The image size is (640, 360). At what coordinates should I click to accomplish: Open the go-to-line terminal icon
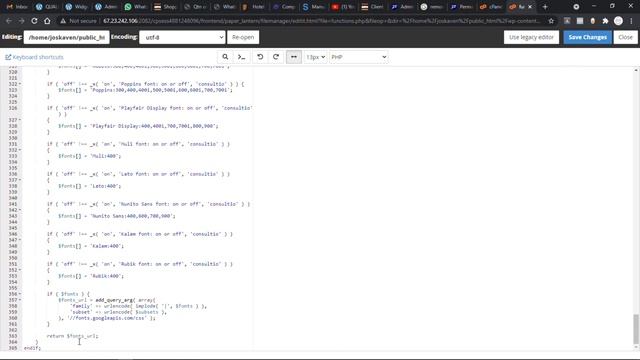point(242,57)
